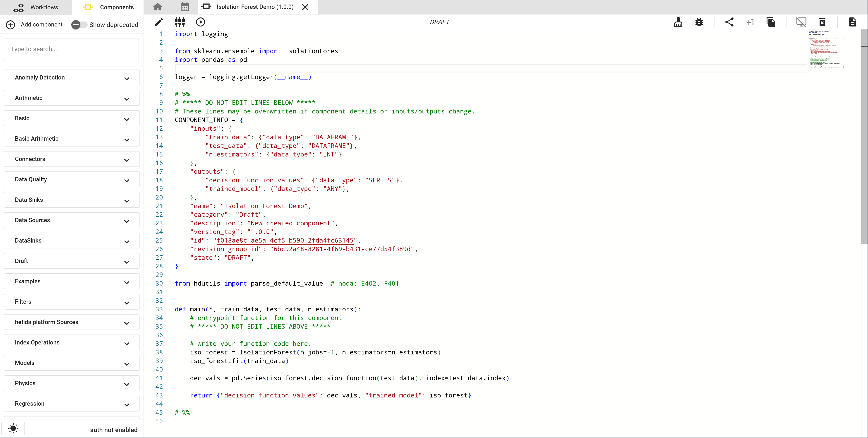Click the broom clean-up icon in toolbar
Viewport: 868px width, 438px height.
click(678, 22)
